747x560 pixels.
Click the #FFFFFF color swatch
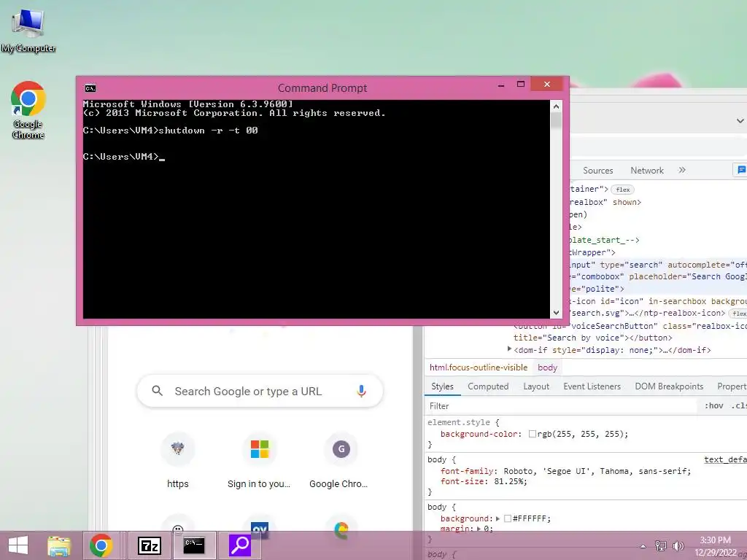click(508, 518)
